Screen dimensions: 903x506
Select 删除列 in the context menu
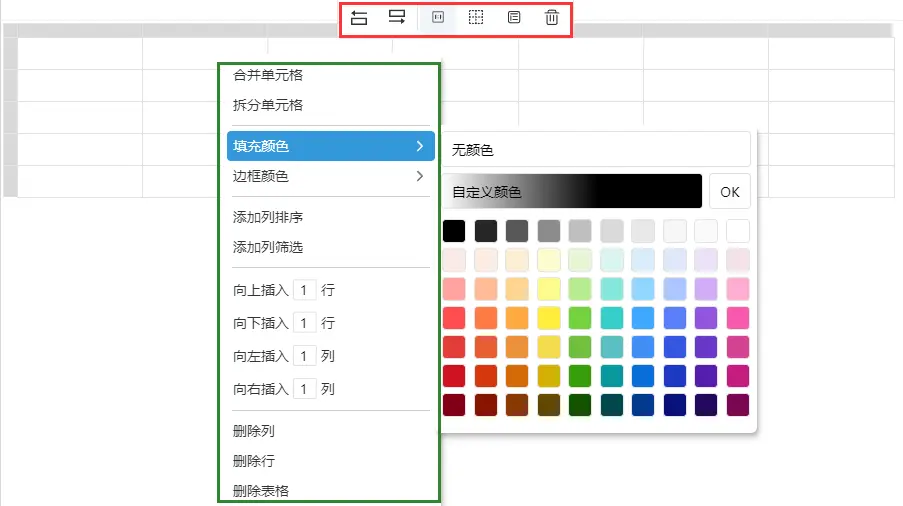coord(254,431)
